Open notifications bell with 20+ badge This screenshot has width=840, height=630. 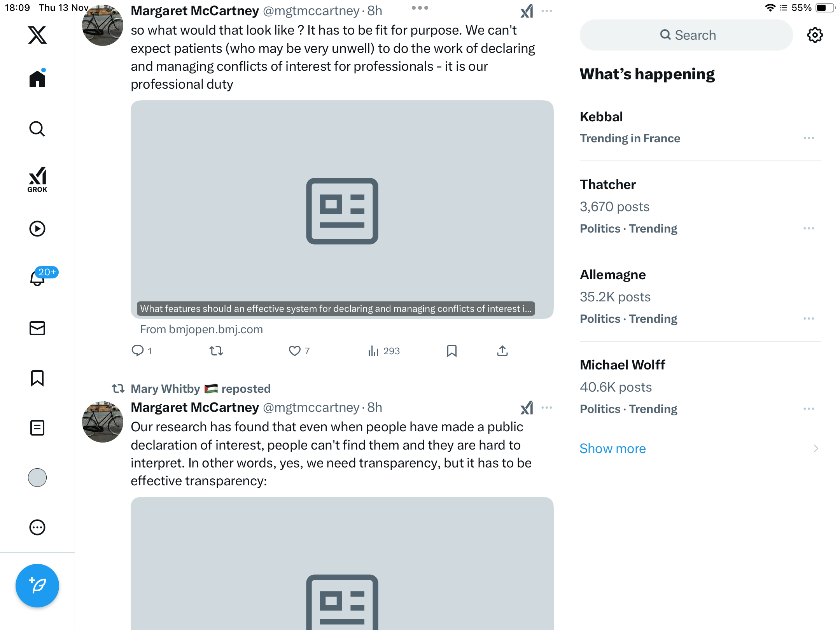tap(37, 278)
